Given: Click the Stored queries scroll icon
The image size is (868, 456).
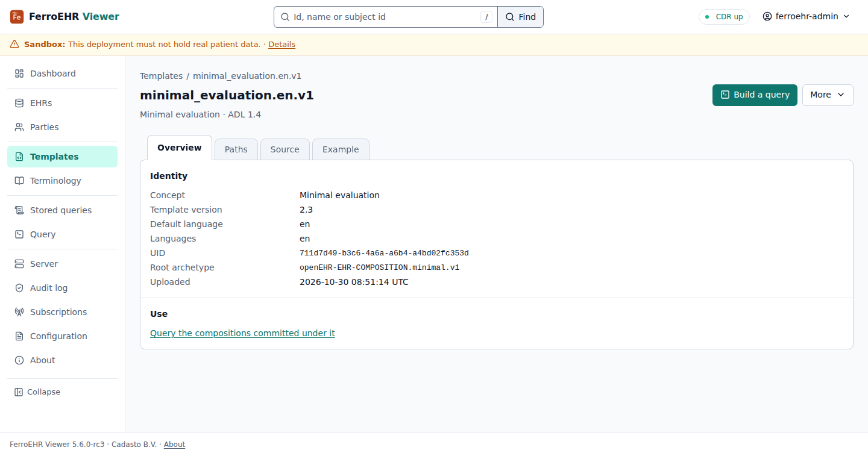Looking at the screenshot, I should (19, 210).
